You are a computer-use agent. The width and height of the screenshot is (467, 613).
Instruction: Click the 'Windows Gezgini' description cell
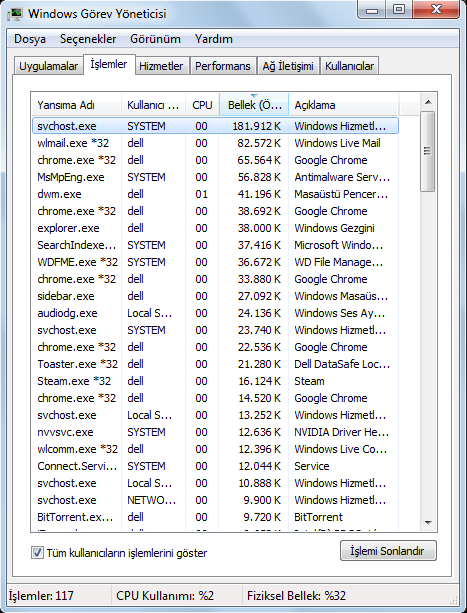[335, 228]
